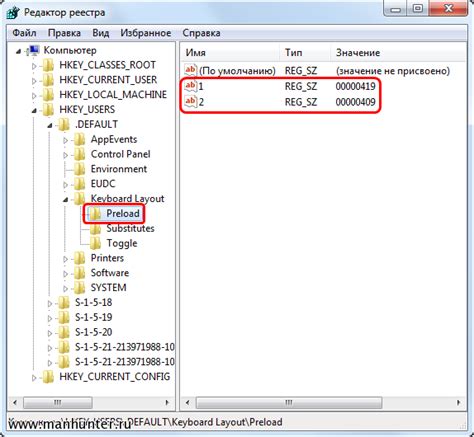Select the Preload folder icon
Screen dimensions: 474x437
click(x=95, y=214)
